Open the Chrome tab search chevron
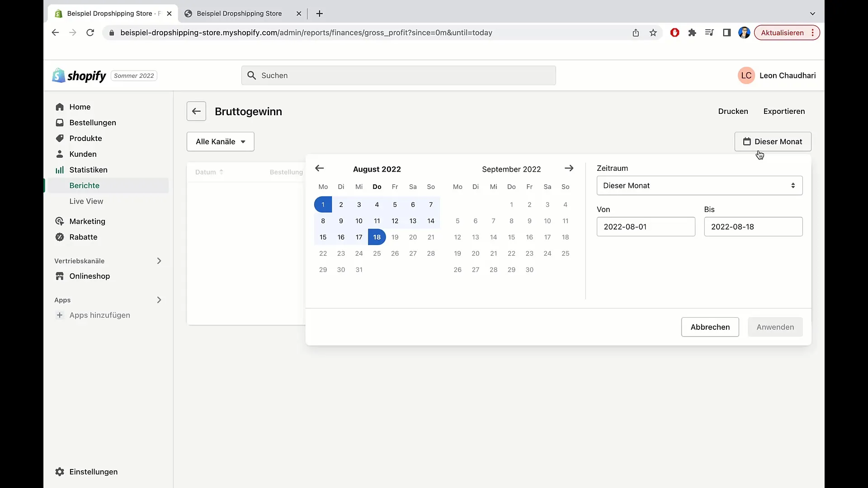The width and height of the screenshot is (868, 488). click(x=812, y=14)
